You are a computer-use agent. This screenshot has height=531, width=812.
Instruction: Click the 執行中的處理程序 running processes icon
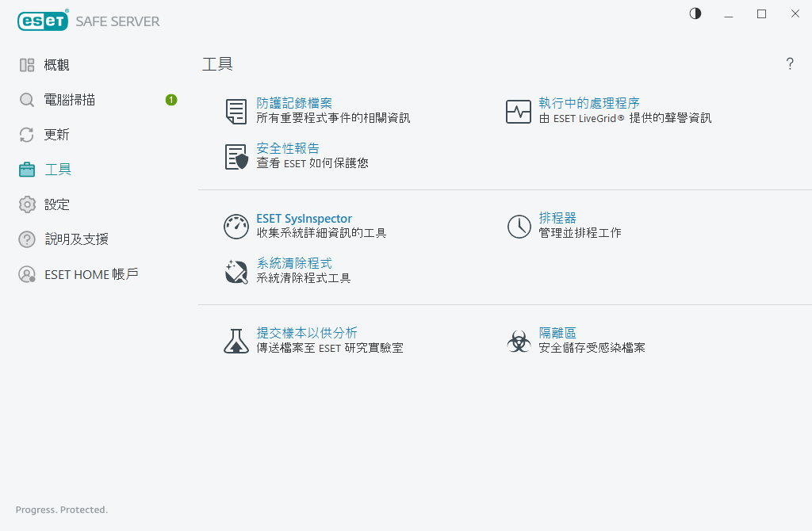[519, 111]
